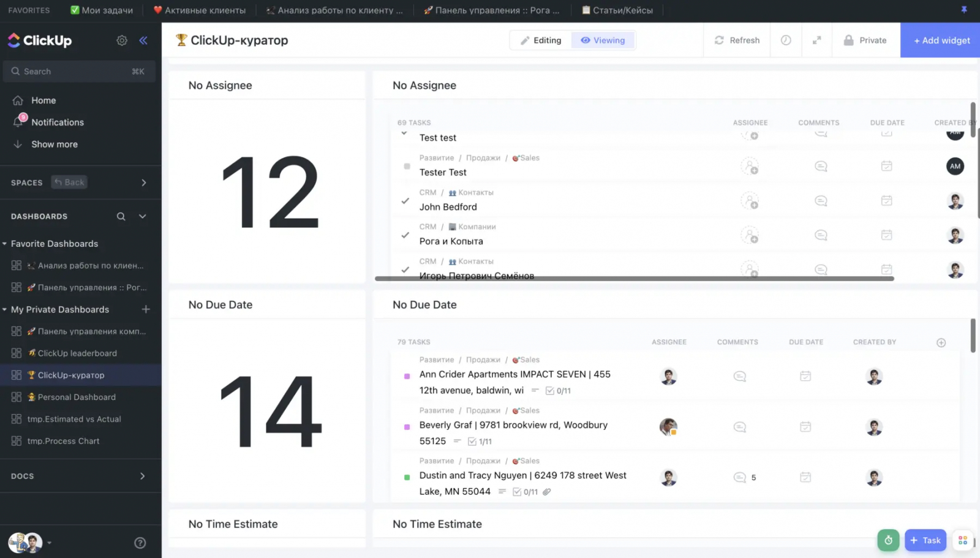Open comments for John Bedford task
Screen dimensions: 980x558
[821, 201]
